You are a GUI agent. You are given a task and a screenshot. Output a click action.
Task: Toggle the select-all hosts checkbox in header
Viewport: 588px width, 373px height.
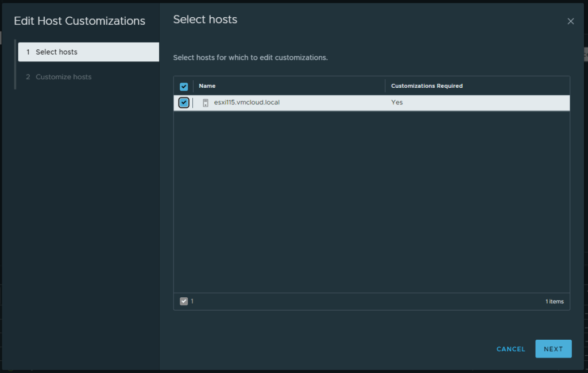pos(184,87)
